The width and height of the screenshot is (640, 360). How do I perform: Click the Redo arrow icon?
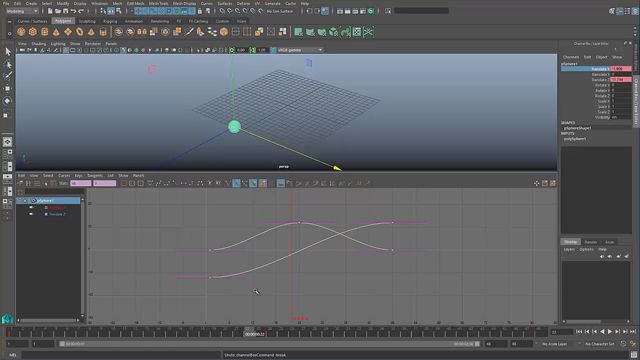pyautogui.click(x=81, y=11)
